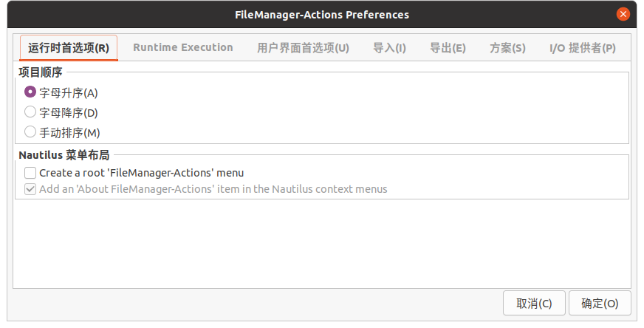Open the 导出(E) tab
The height and width of the screenshot is (328, 644).
448,48
